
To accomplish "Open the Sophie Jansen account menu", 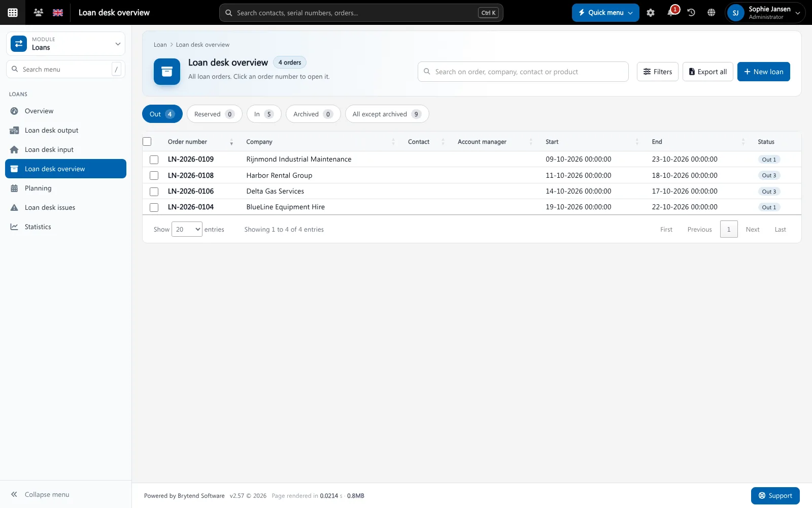I will pos(765,13).
